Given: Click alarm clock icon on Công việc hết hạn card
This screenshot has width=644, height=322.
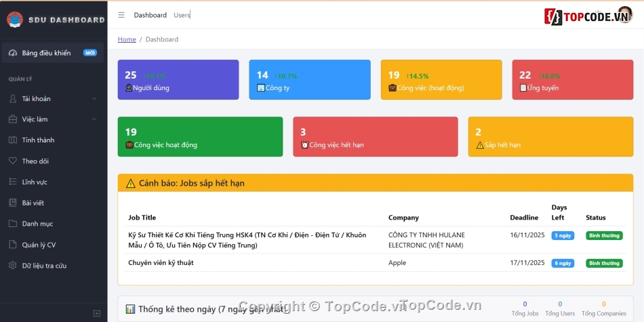Looking at the screenshot, I should pyautogui.click(x=305, y=145).
